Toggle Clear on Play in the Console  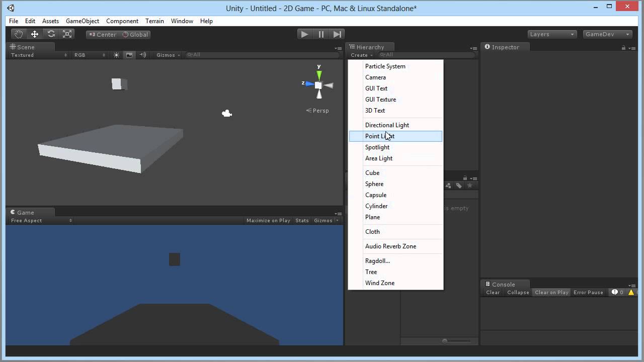[x=551, y=293]
